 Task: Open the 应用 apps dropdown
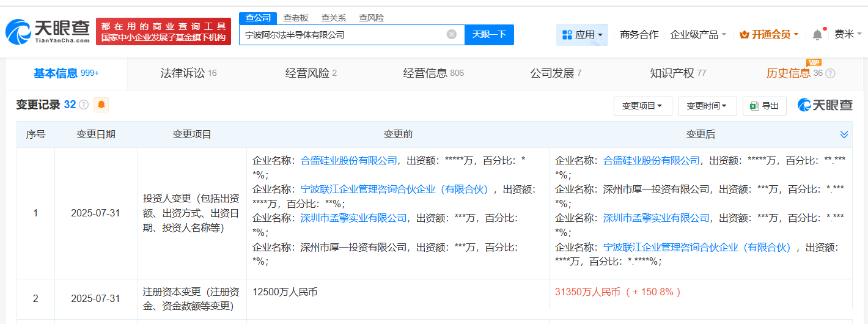click(582, 35)
